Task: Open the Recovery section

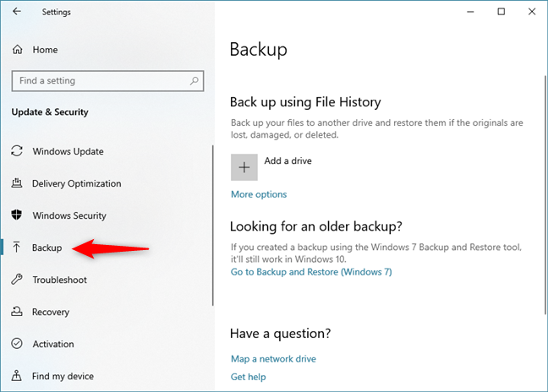Action: click(51, 312)
